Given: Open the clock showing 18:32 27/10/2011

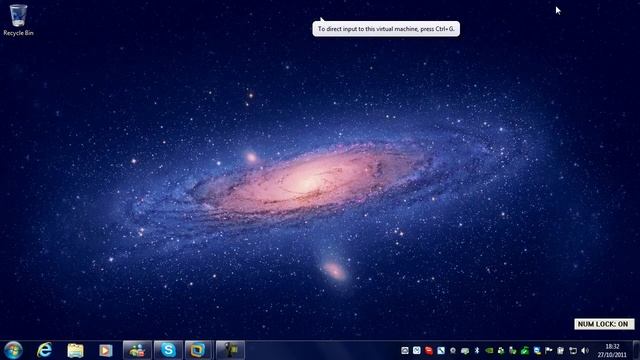Looking at the screenshot, I should [612, 351].
